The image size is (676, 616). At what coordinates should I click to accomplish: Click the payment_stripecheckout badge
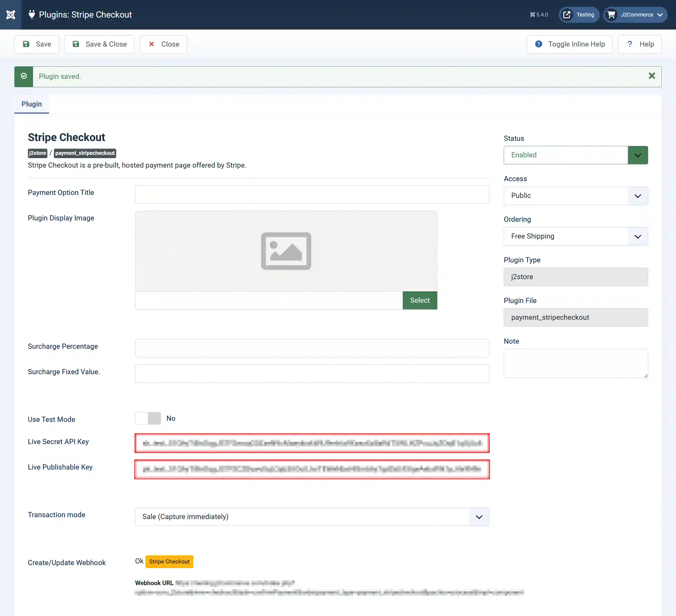pos(85,153)
